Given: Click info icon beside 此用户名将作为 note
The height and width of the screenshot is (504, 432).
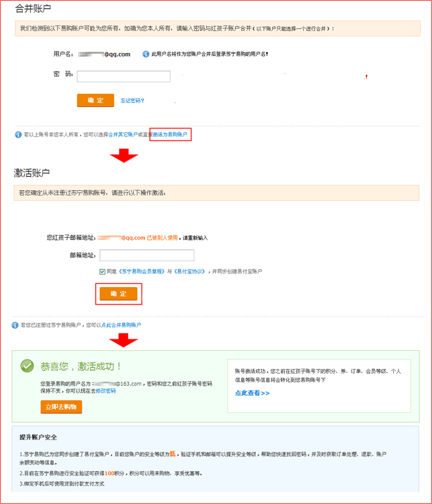Looking at the screenshot, I should (146, 54).
